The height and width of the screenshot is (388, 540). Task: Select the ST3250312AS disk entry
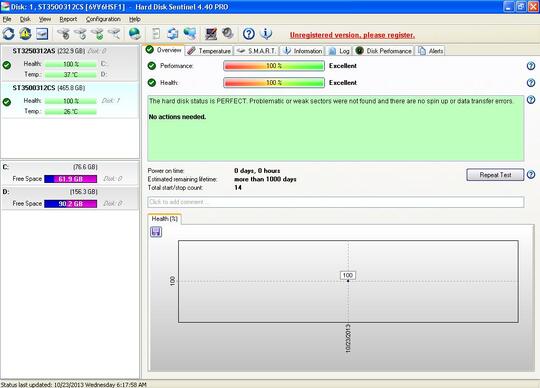click(x=70, y=63)
